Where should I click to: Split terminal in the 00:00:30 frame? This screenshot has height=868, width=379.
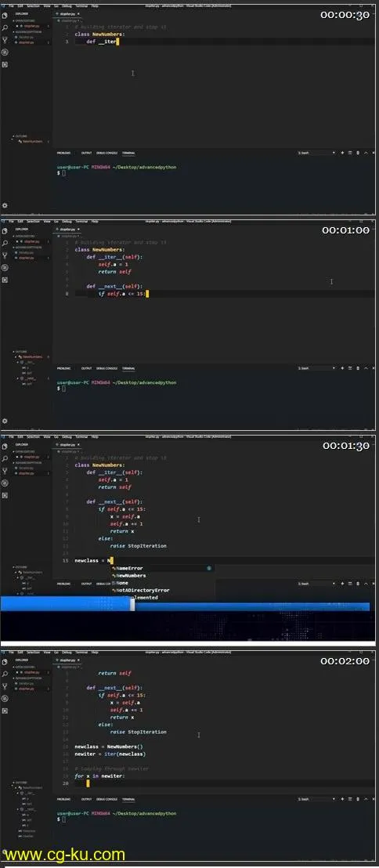click(350, 152)
